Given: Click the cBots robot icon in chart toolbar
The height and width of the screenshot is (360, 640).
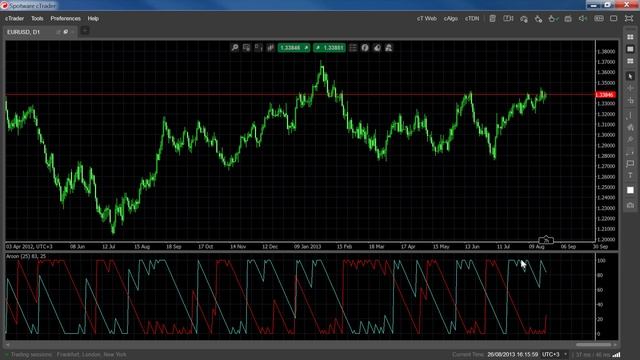Looking at the screenshot, I should pos(377,48).
